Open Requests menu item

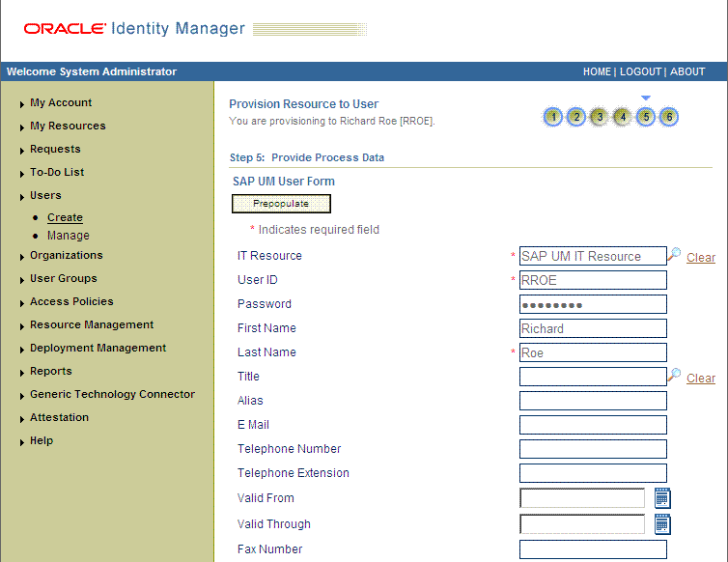click(55, 149)
